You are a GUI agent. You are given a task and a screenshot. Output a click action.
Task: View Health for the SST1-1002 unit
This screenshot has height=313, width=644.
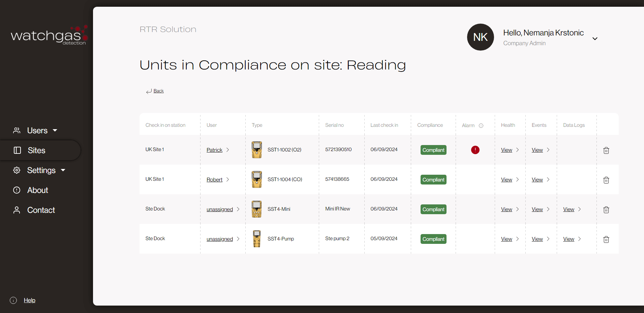point(507,150)
